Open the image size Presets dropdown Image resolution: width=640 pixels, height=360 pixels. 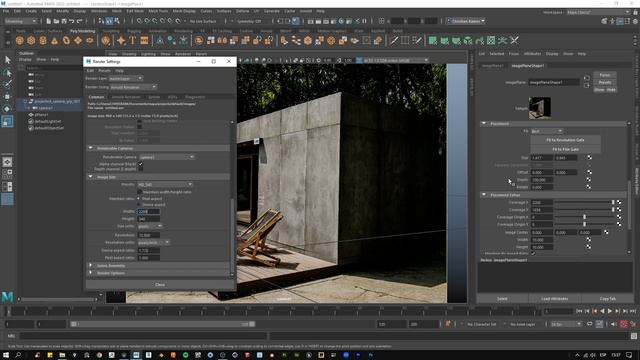click(164, 184)
